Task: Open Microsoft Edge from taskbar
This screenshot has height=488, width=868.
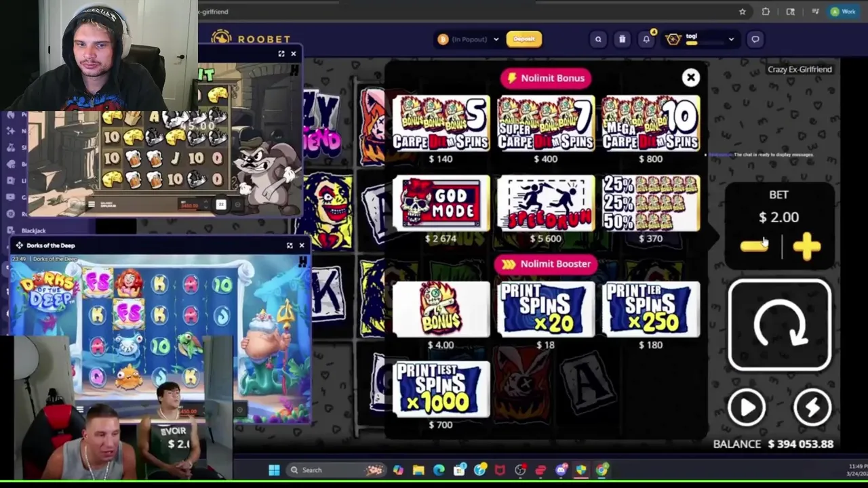Action: (439, 470)
